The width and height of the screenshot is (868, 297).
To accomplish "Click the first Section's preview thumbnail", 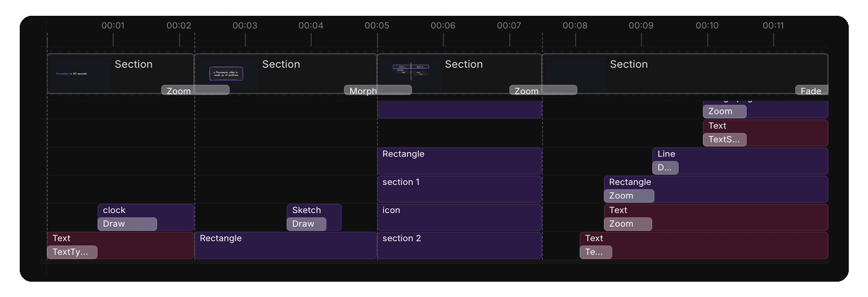I will (80, 73).
